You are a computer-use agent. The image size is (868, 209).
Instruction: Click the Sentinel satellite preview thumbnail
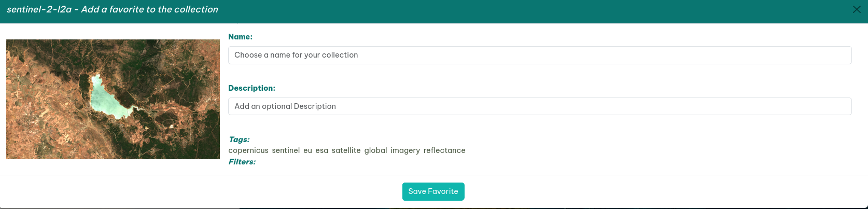pos(113,99)
